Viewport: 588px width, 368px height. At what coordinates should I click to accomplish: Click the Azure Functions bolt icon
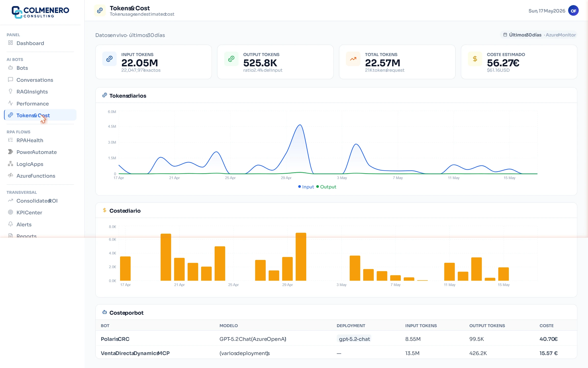click(10, 175)
